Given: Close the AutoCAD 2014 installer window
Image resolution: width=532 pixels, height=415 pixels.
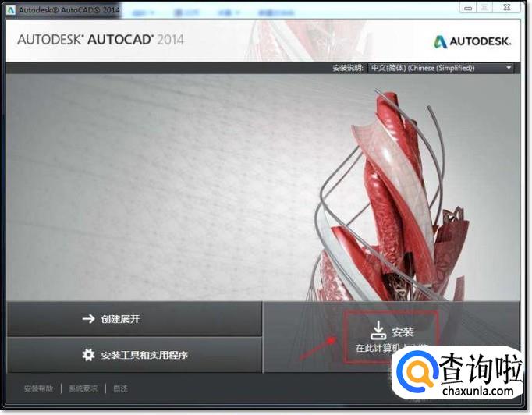Looking at the screenshot, I should [507, 8].
